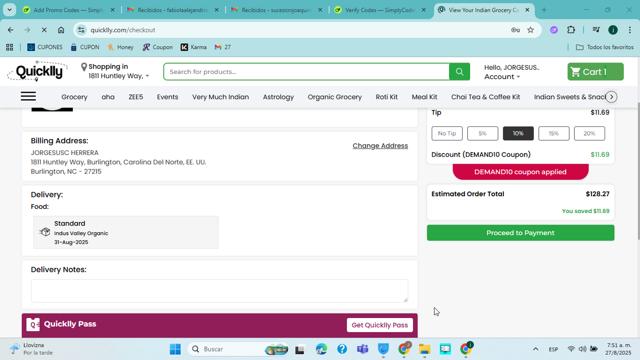Open the ZEE5 category

(x=136, y=97)
